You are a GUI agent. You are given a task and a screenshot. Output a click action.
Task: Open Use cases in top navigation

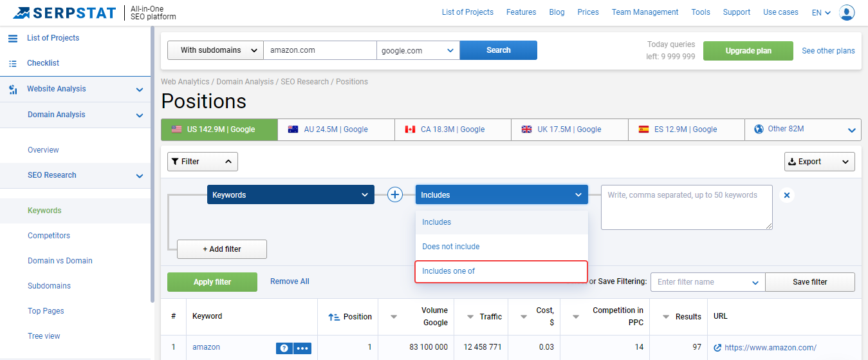coord(780,12)
